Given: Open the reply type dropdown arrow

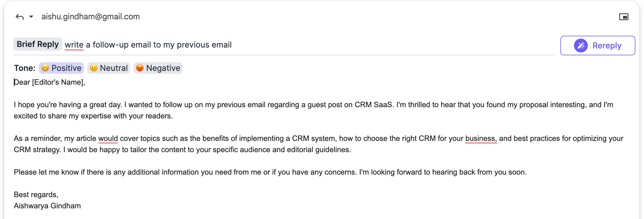Looking at the screenshot, I should (x=31, y=17).
